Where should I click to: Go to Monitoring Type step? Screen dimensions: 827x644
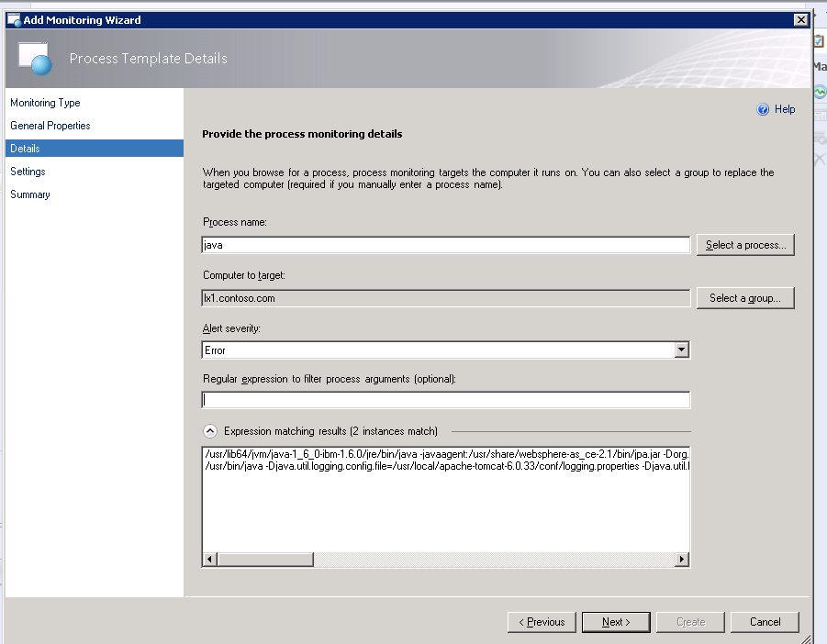pos(45,103)
